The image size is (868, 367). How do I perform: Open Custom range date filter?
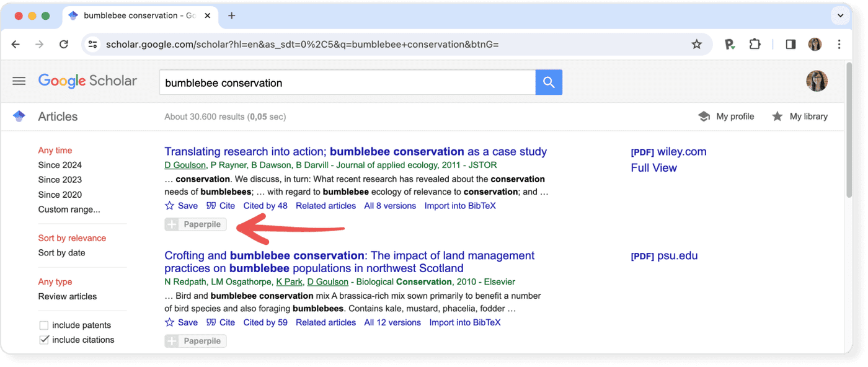tap(69, 210)
